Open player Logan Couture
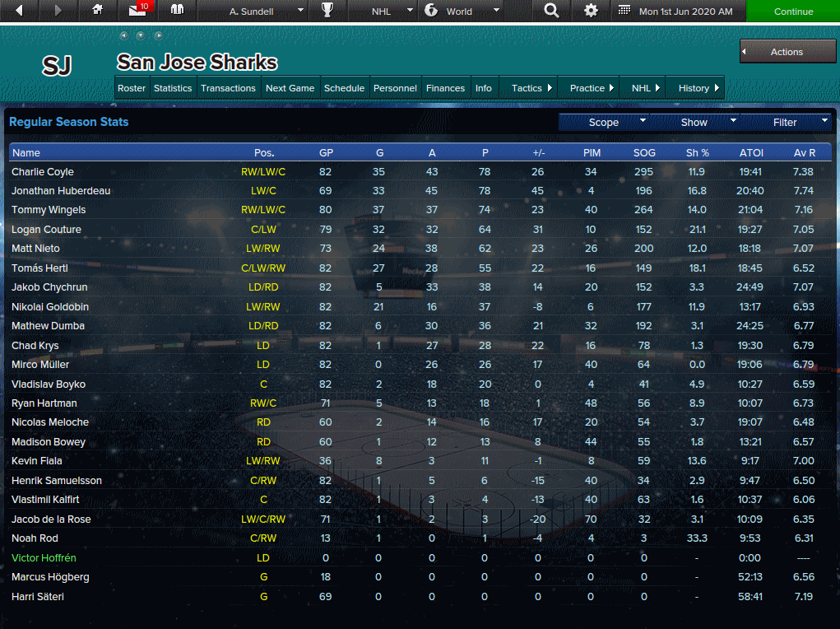This screenshot has height=629, width=840. point(46,229)
